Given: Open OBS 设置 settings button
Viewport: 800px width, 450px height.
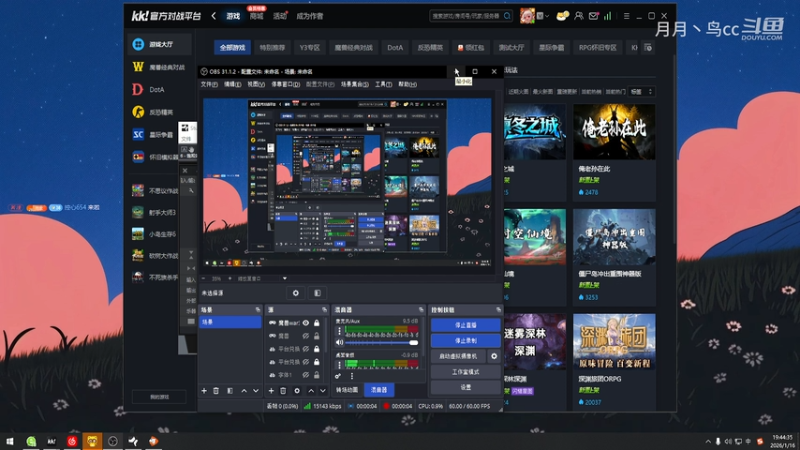Looking at the screenshot, I should (x=466, y=387).
